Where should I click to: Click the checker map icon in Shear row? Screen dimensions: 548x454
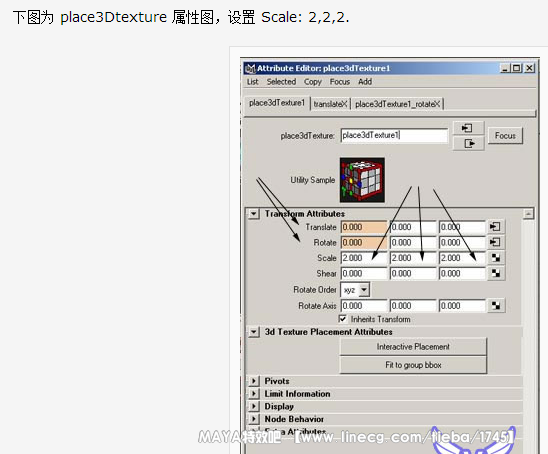pyautogui.click(x=496, y=273)
